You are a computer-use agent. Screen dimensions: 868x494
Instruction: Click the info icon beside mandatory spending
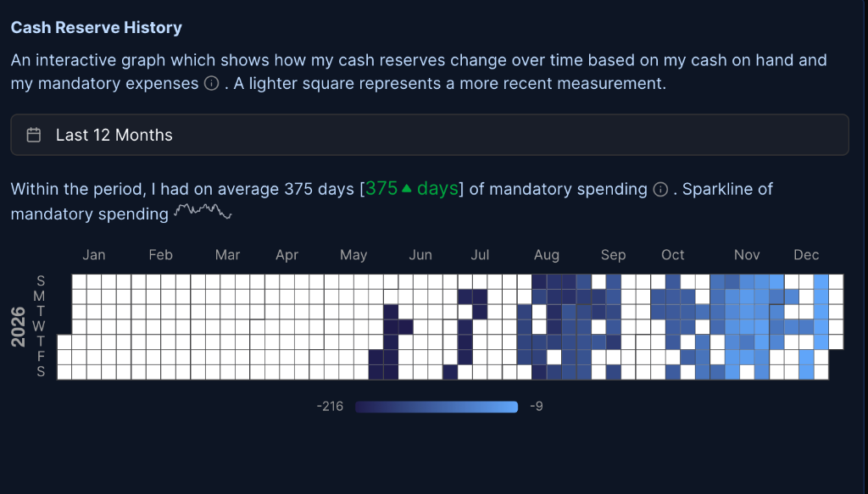pos(660,190)
